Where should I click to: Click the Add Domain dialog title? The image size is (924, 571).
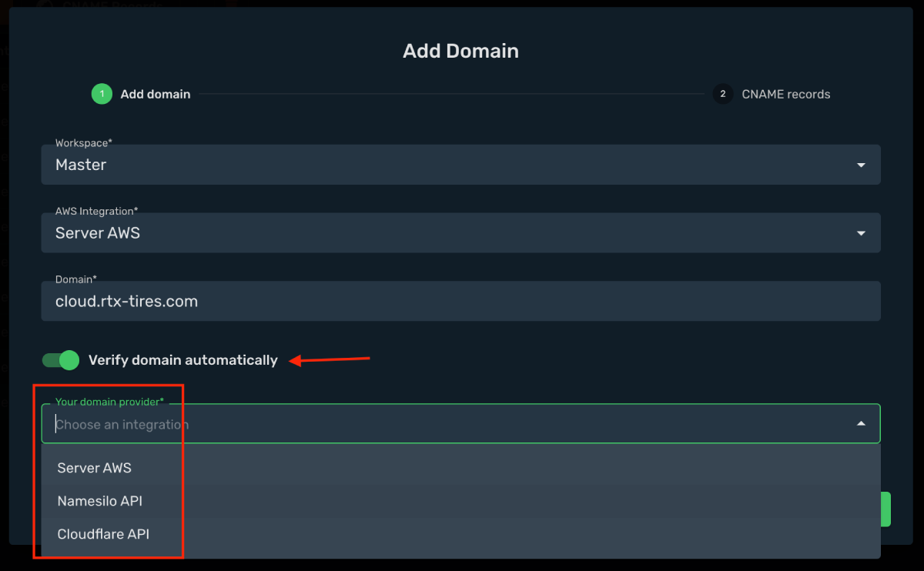[460, 51]
